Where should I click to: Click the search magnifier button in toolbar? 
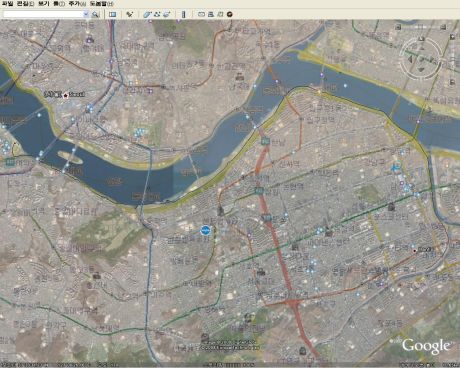[95, 14]
